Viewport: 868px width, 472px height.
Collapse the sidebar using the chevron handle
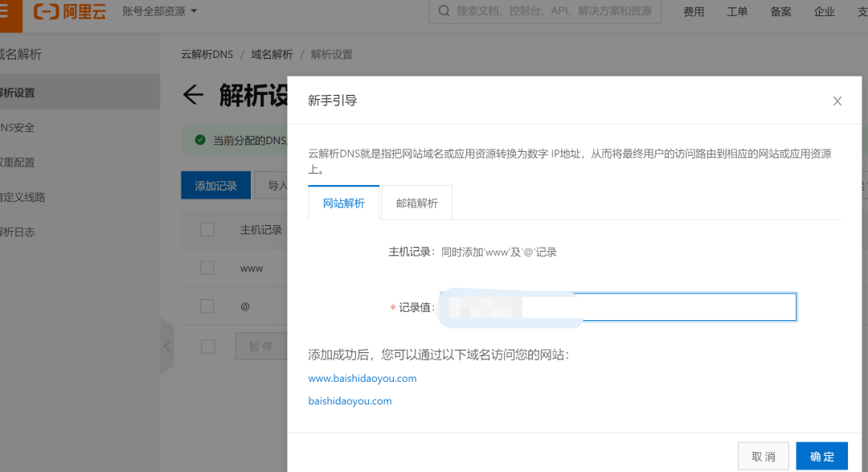tap(166, 346)
